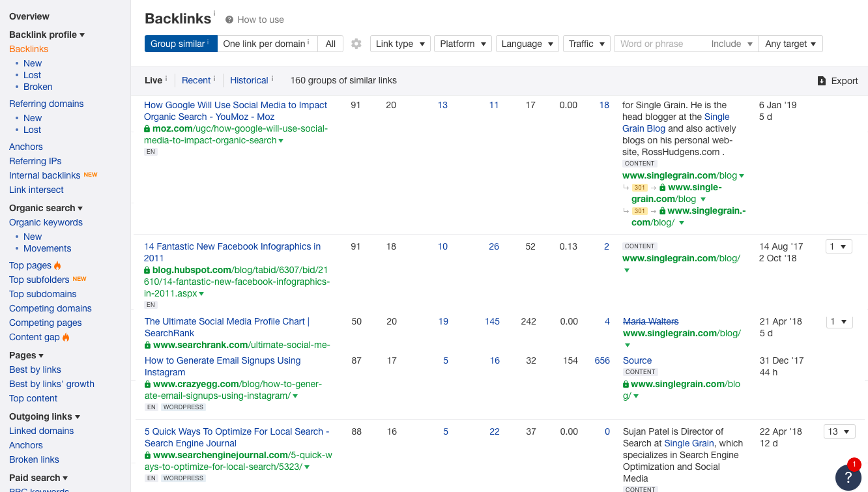Open Ultimate Social Media Profile Chart link

[227, 327]
